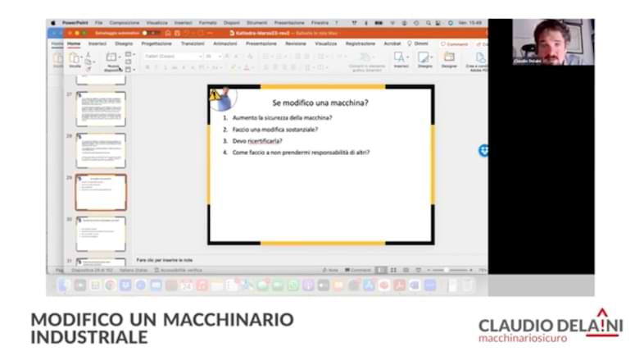644x356 pixels.
Task: Click Italiano (Italia) language in status bar
Action: click(134, 270)
